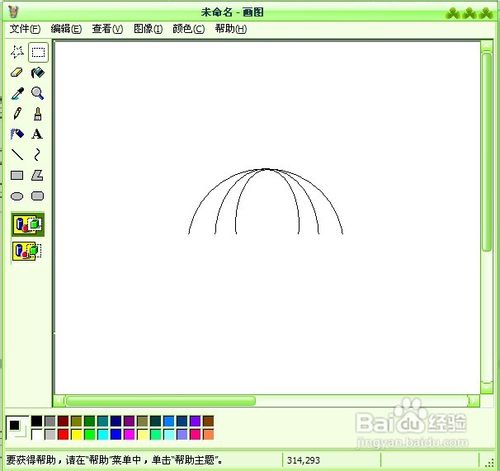Choose the yellow palette swatch
The width and height of the screenshot is (500, 471).
coord(76,435)
